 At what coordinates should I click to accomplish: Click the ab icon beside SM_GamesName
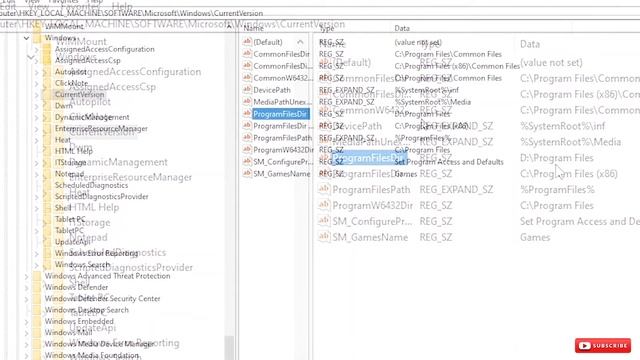click(247, 173)
